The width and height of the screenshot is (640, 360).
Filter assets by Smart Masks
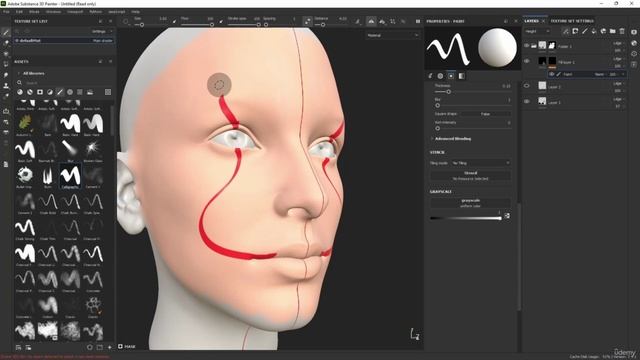coord(40,92)
